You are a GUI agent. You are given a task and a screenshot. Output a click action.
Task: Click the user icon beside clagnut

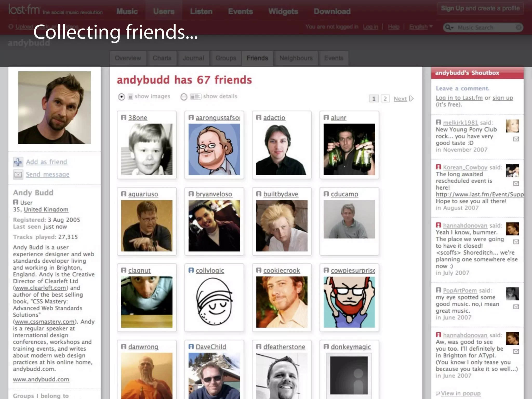click(124, 270)
